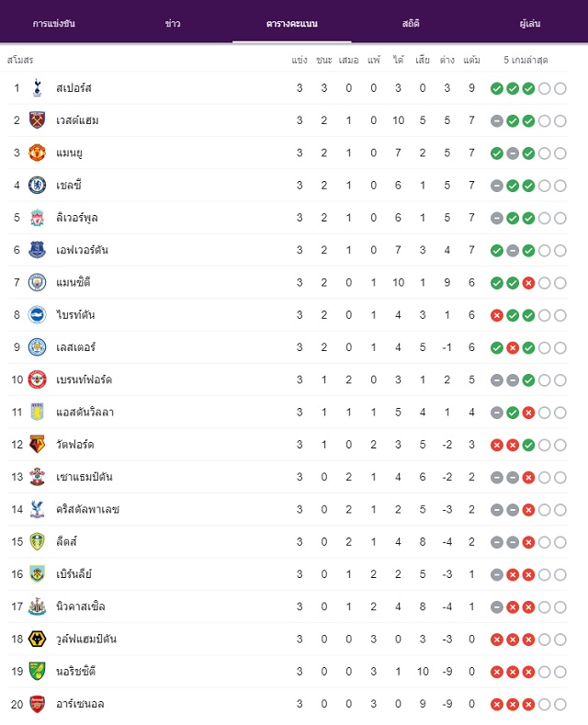Screen dimensions: 588x725
Task: Click the Liverpool club crest
Action: [x=37, y=217]
